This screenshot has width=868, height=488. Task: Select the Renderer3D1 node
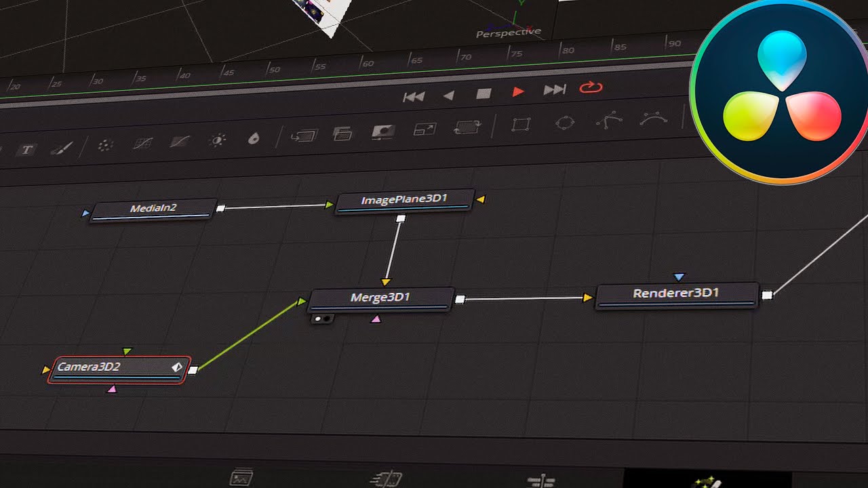[x=676, y=296]
